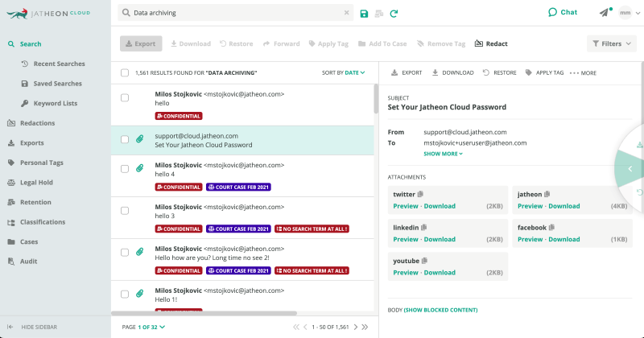Check the box for the "hello 4" email
Viewport: 644px width, 338px height.
[x=125, y=168]
